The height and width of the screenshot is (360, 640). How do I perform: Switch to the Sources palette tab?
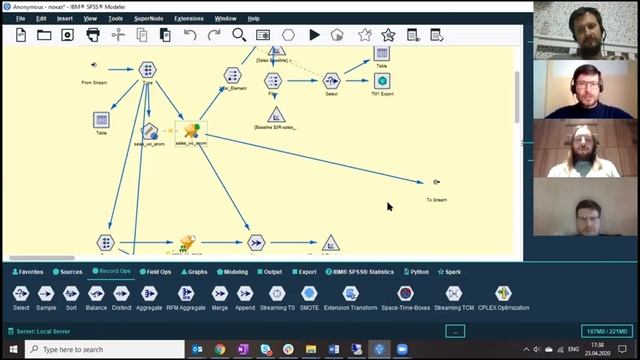pos(67,272)
